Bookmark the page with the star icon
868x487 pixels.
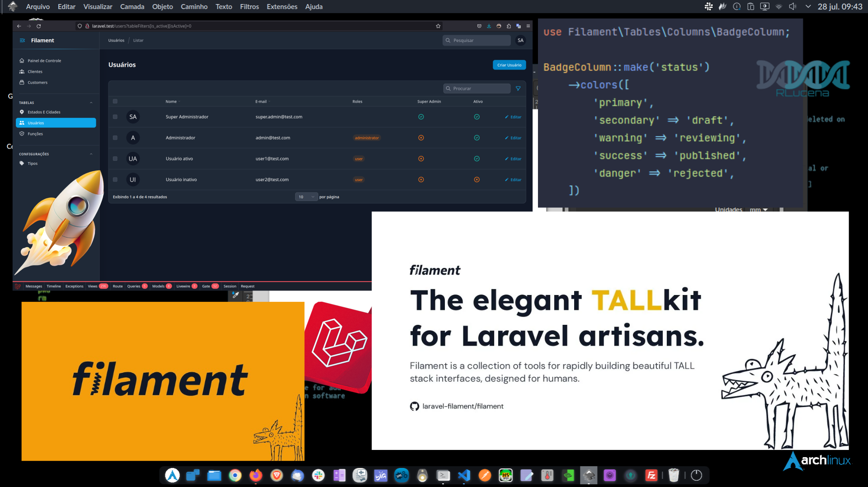438,26
